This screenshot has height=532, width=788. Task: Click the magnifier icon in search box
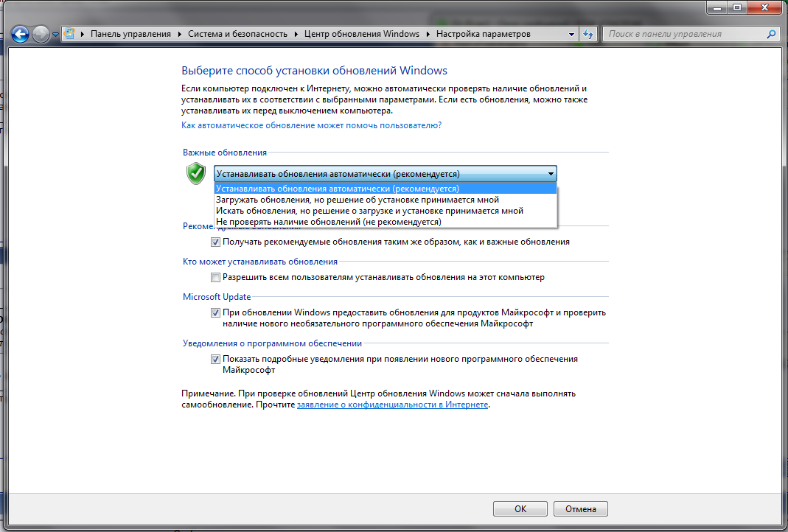click(x=770, y=35)
